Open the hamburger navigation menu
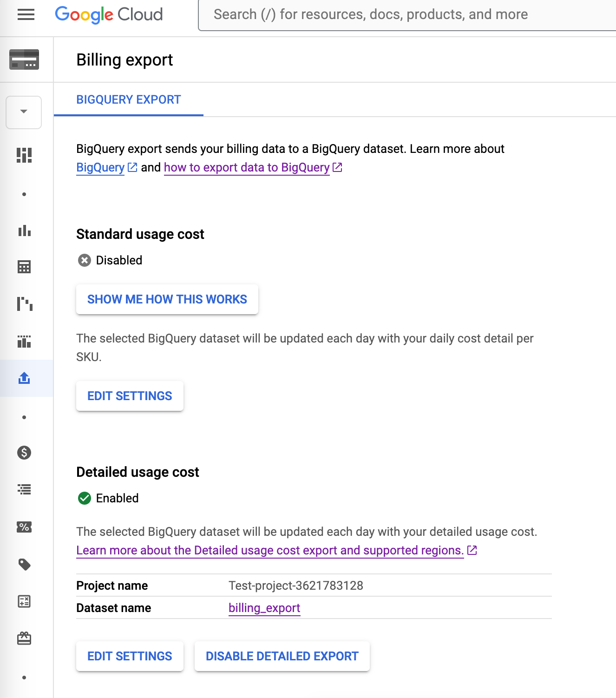This screenshot has width=616, height=698. coord(26,15)
